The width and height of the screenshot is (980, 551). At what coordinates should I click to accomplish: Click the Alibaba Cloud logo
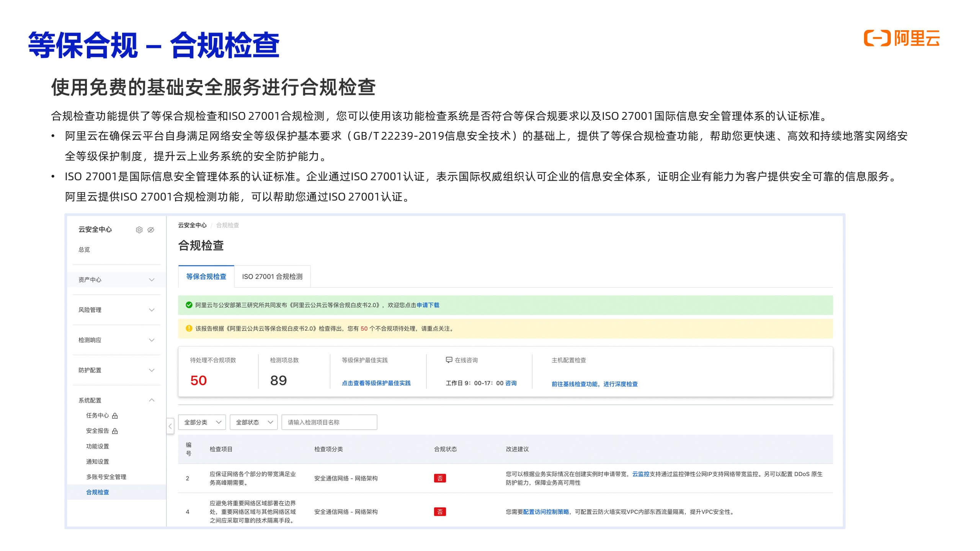click(x=902, y=38)
